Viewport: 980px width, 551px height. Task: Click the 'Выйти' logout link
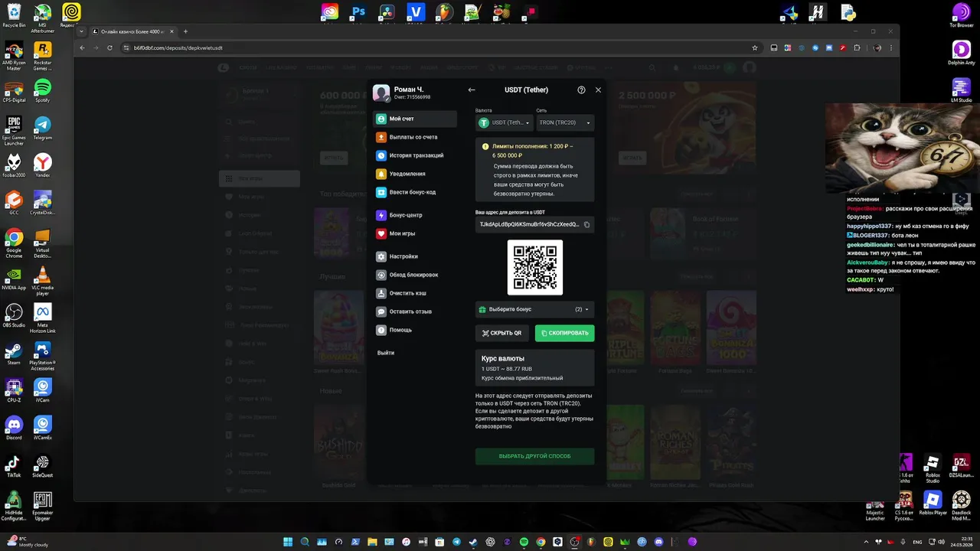[386, 353]
